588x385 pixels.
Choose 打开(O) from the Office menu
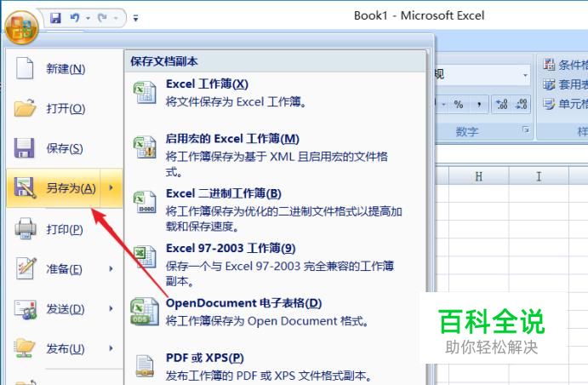coord(65,108)
